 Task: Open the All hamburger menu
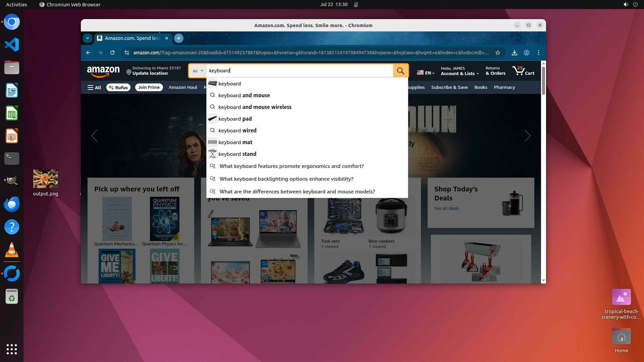(x=94, y=87)
